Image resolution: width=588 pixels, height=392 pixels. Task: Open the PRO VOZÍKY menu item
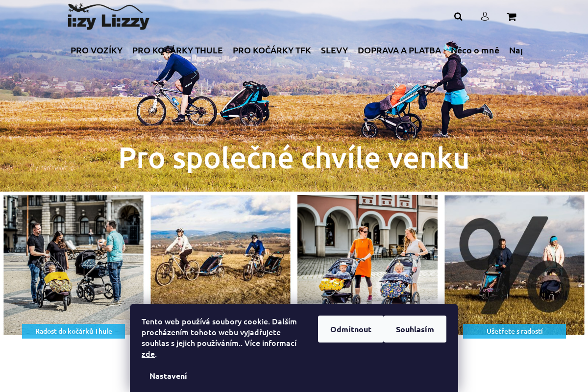tap(97, 50)
